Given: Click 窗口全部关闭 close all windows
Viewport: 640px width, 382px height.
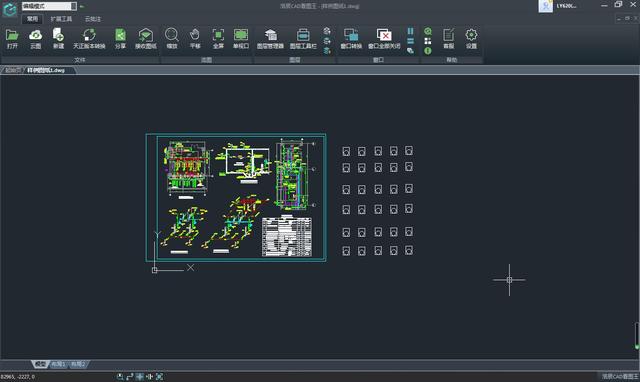Looking at the screenshot, I should (384, 39).
